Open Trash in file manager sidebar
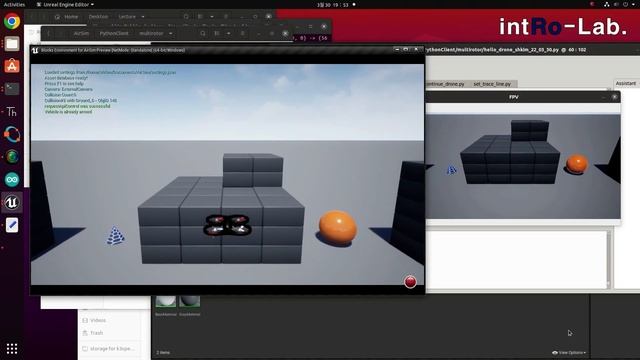640x360 pixels. tap(93, 333)
